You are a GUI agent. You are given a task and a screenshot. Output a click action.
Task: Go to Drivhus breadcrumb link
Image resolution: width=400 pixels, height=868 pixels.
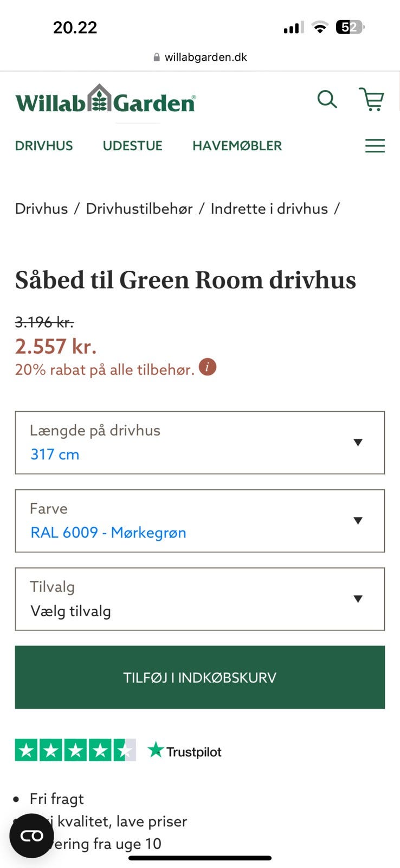pos(41,209)
